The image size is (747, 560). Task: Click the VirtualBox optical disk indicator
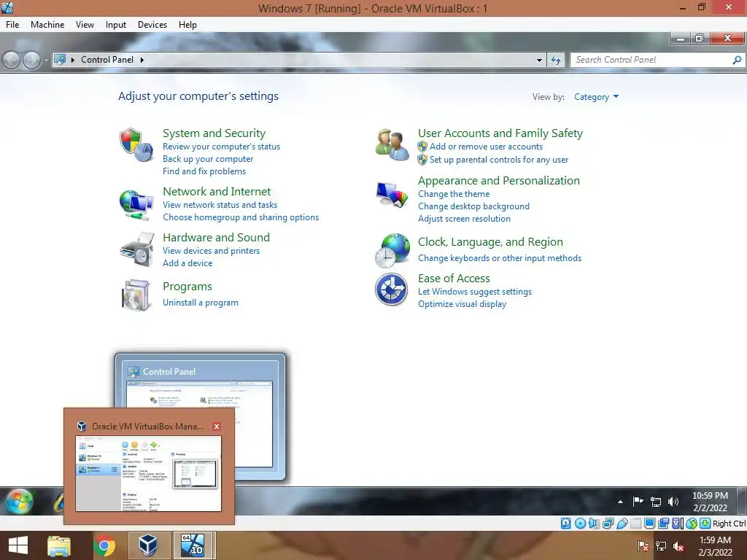(580, 524)
